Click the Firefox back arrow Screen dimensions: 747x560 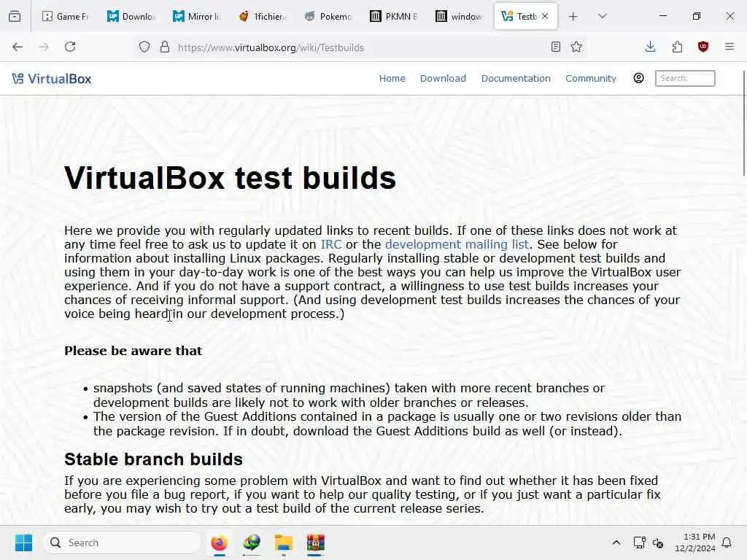pos(18,47)
